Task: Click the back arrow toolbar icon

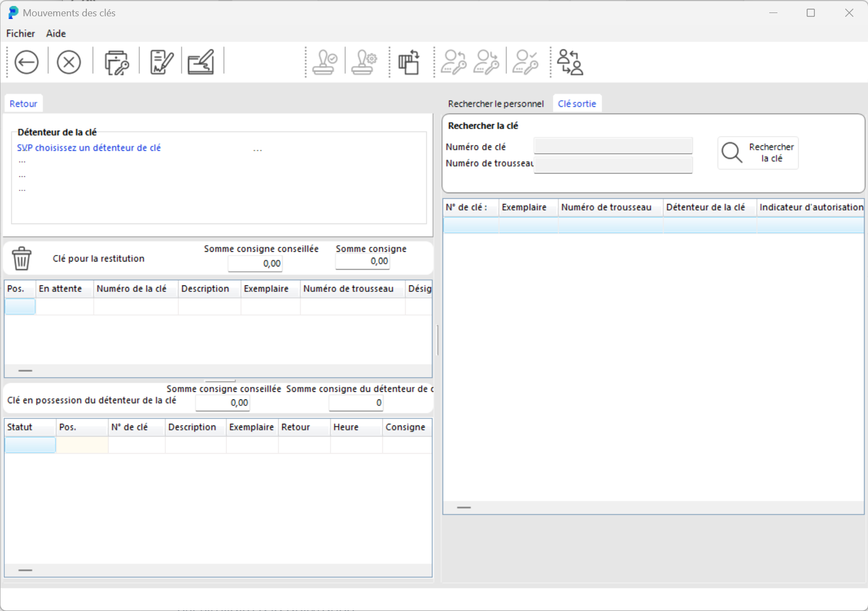Action: (27, 62)
